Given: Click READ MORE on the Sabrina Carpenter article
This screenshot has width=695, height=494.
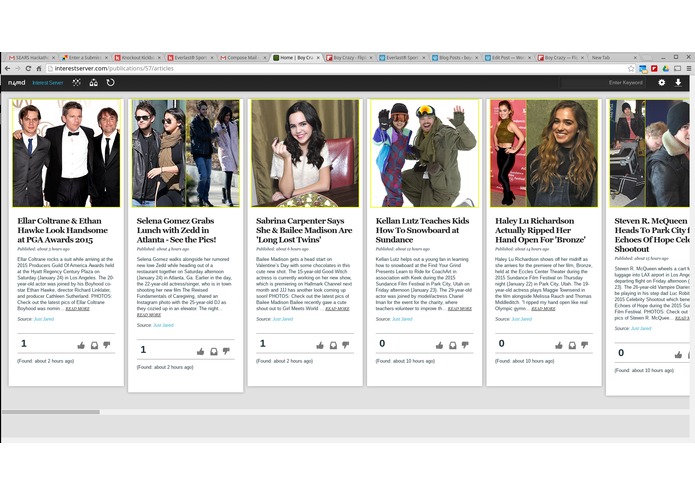Looking at the screenshot, I should click(337, 308).
